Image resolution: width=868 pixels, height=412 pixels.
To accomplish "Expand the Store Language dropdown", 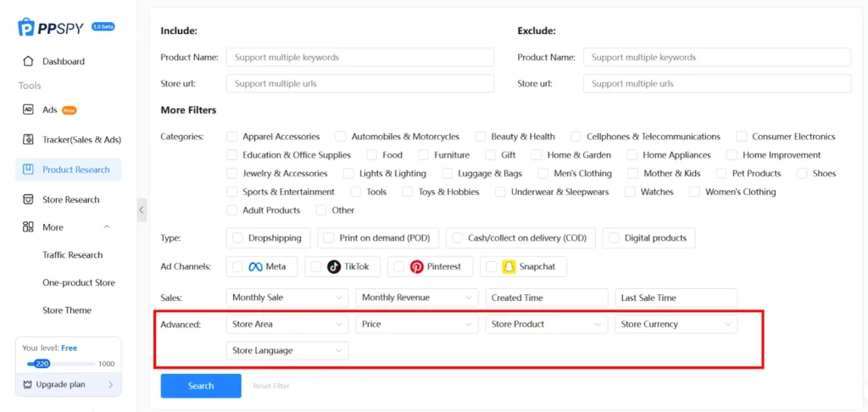I will point(287,350).
